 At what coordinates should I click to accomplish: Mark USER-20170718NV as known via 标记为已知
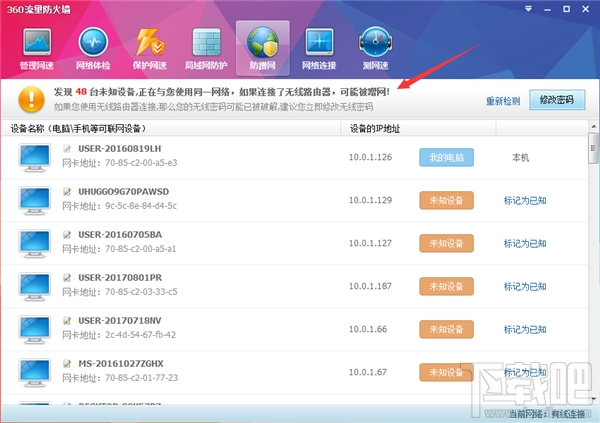click(x=525, y=330)
